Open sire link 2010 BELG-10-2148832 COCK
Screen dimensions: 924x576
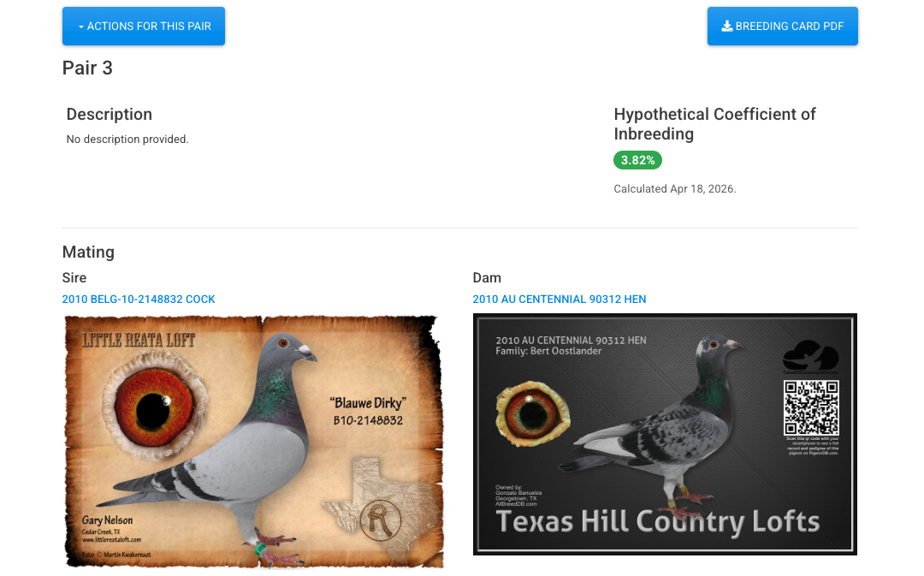[139, 300]
